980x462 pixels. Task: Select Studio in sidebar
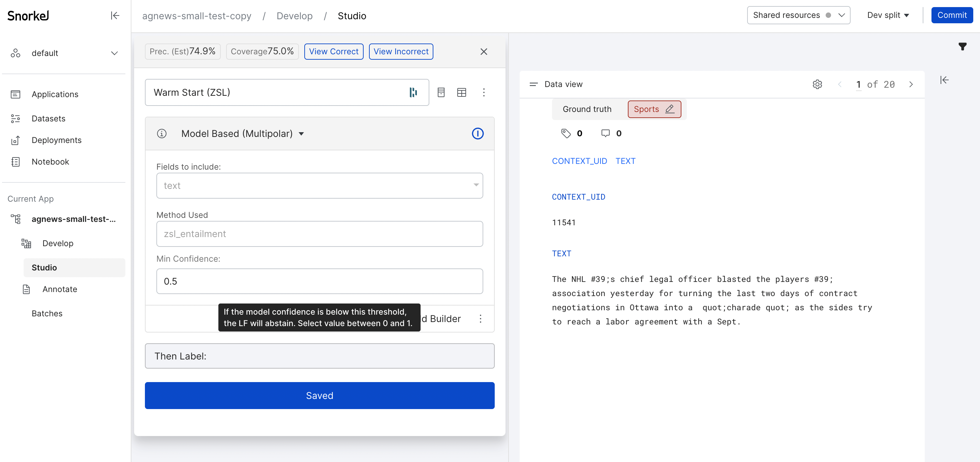pos(74,267)
